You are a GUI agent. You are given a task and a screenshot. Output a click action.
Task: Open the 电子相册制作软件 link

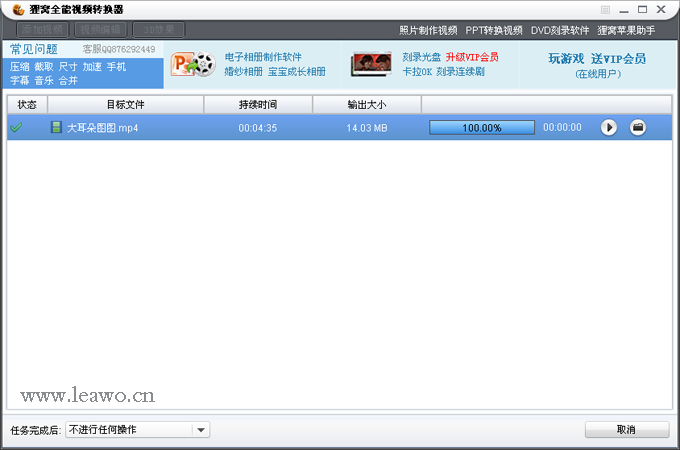(263, 57)
